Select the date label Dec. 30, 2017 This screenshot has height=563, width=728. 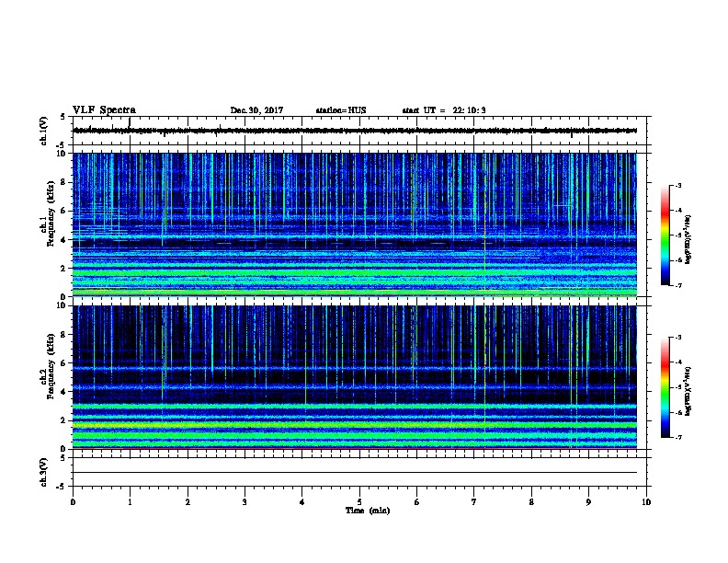[256, 110]
